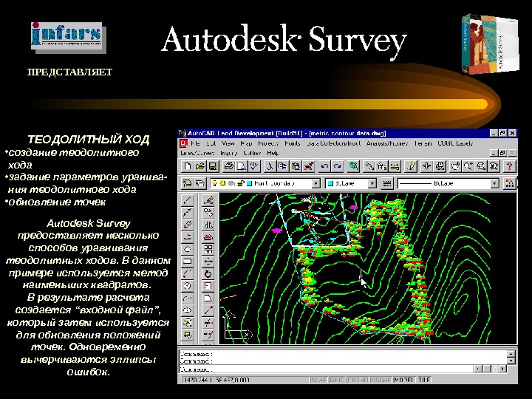Open the Inquiry menu
Screen dimensions: 532x399
coord(229,153)
